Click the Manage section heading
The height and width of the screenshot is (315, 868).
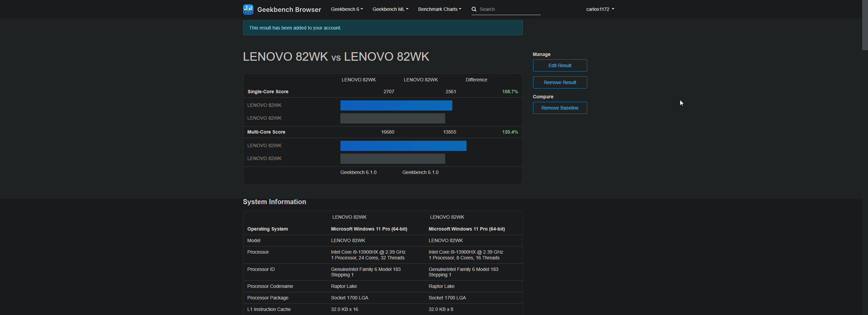541,54
